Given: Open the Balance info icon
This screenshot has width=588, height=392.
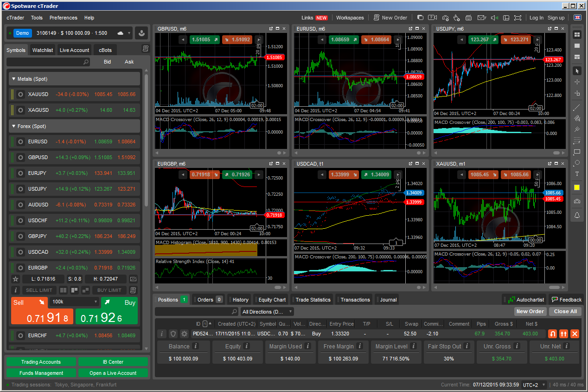Looking at the screenshot, I should point(195,346).
